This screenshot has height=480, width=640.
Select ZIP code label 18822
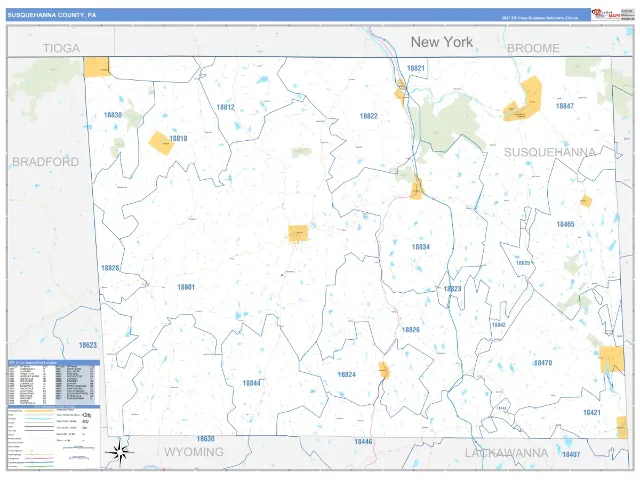(x=368, y=116)
